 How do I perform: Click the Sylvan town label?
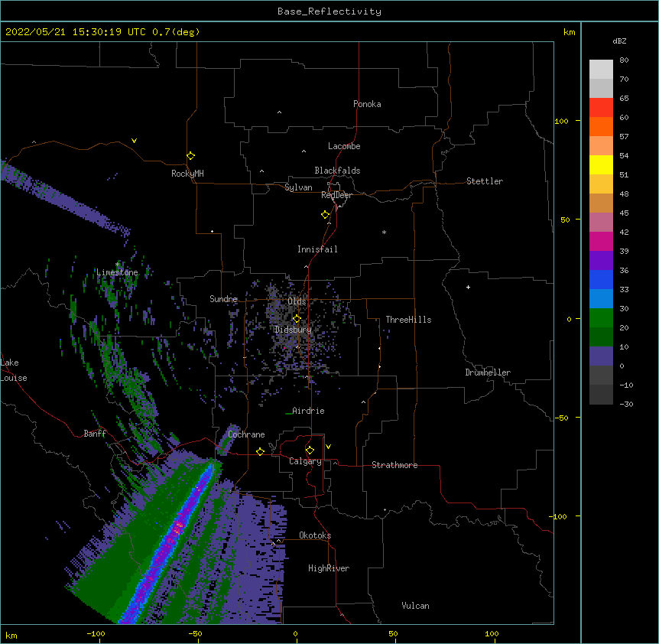pyautogui.click(x=298, y=187)
